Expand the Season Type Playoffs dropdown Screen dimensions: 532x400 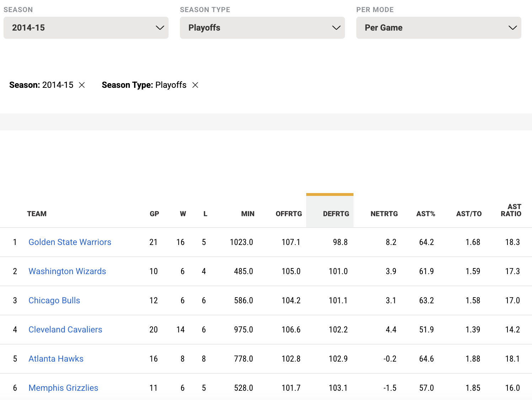[262, 28]
